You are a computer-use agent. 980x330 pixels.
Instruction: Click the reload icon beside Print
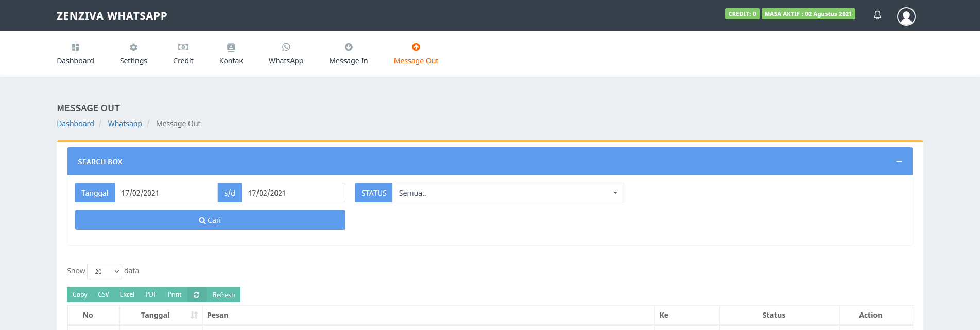pyautogui.click(x=196, y=294)
